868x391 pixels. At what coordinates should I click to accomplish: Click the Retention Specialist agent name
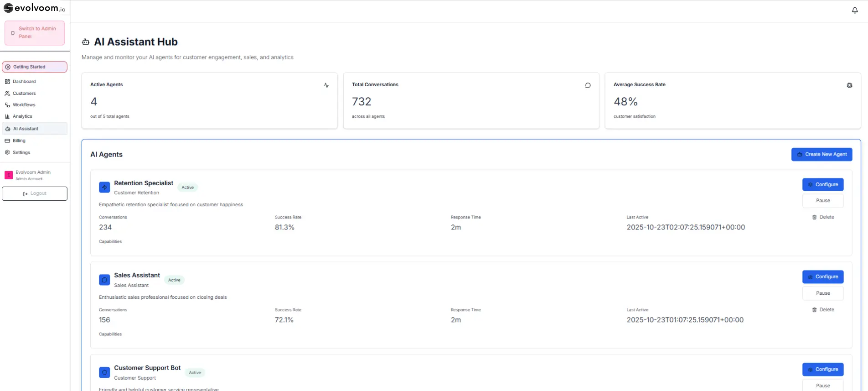click(x=144, y=183)
